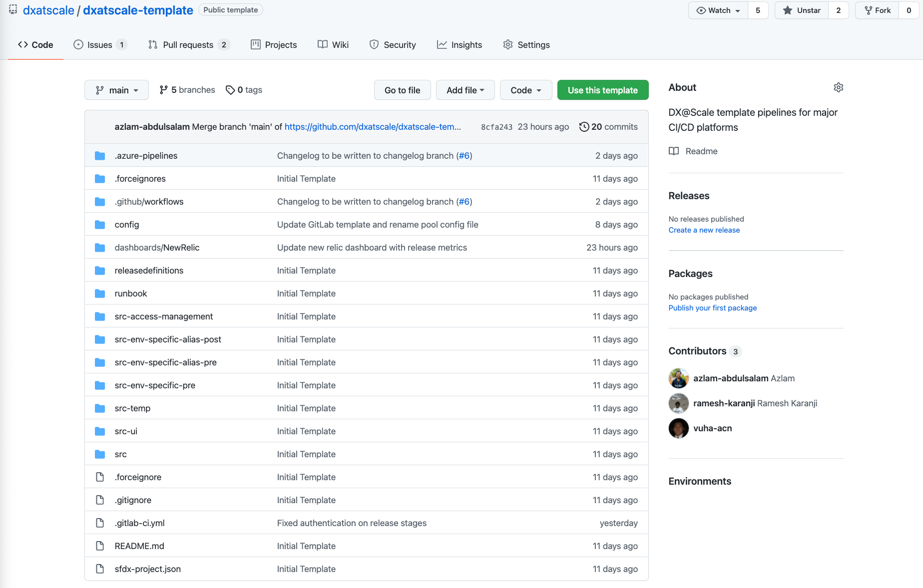Image resolution: width=923 pixels, height=588 pixels.
Task: Click the book icon beside Readme
Action: coord(674,151)
